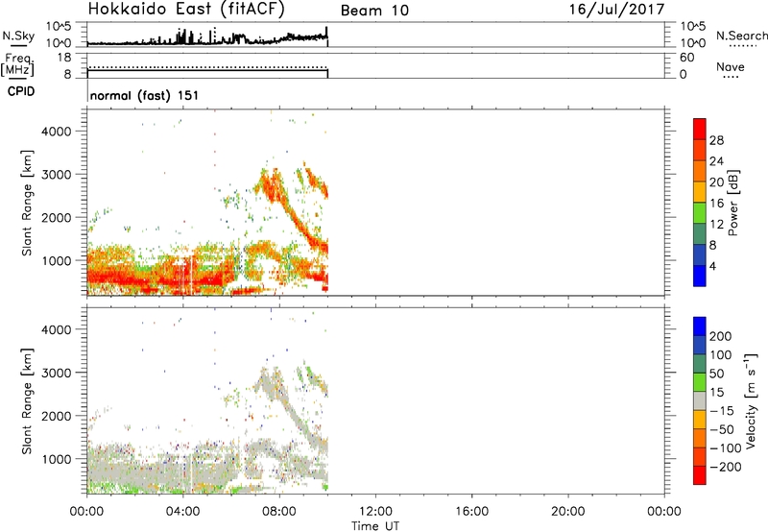Click the gray segment of velocity colorbar
The width and height of the screenshot is (768, 532).
tap(700, 400)
